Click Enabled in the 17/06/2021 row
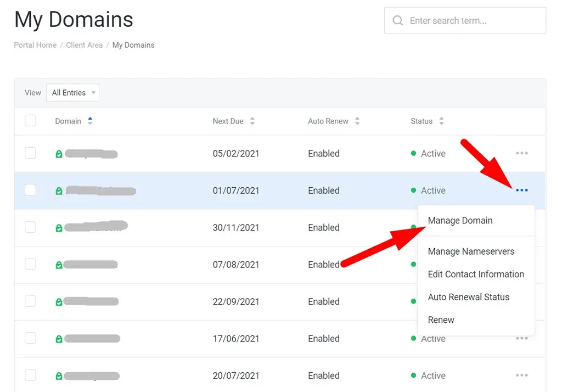 [324, 339]
